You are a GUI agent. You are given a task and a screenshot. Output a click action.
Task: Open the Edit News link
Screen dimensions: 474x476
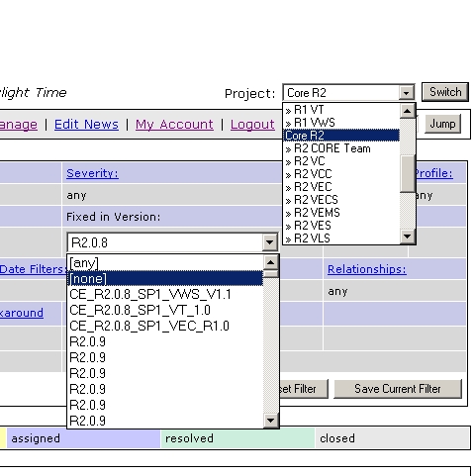(x=86, y=125)
